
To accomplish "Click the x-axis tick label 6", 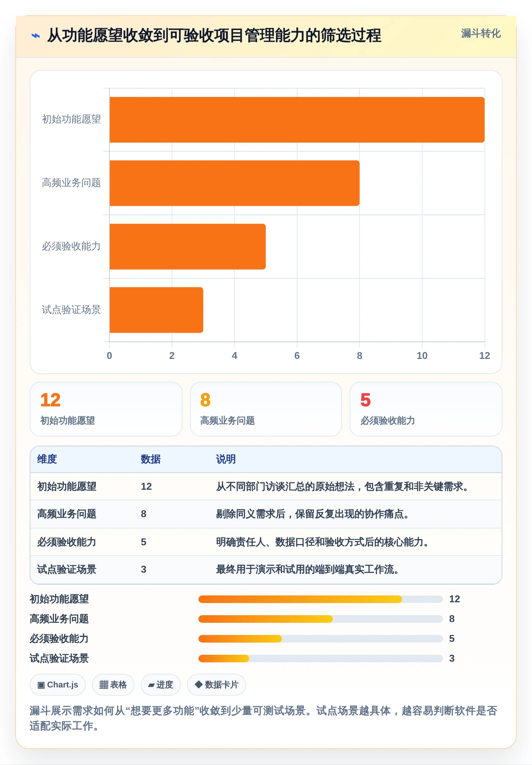I will pos(297,356).
